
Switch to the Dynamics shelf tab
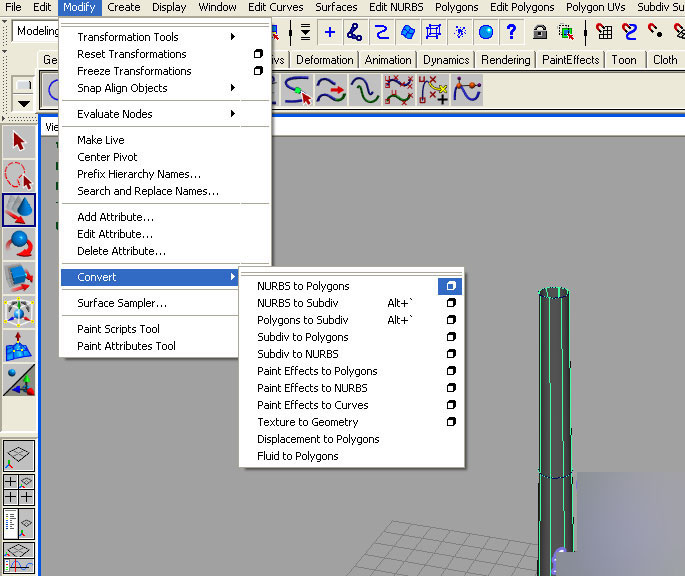(446, 60)
